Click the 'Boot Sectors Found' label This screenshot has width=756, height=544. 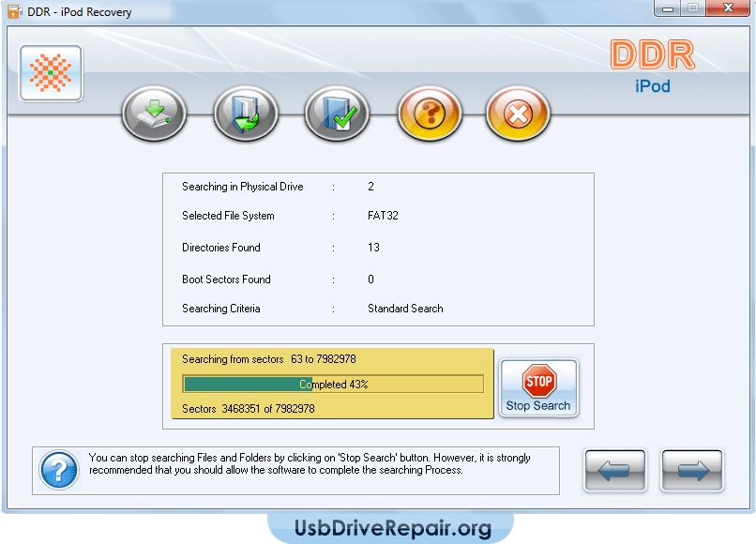(x=226, y=280)
